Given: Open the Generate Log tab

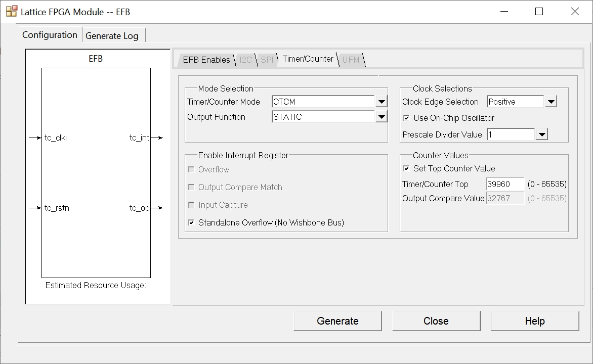Looking at the screenshot, I should tap(112, 35).
